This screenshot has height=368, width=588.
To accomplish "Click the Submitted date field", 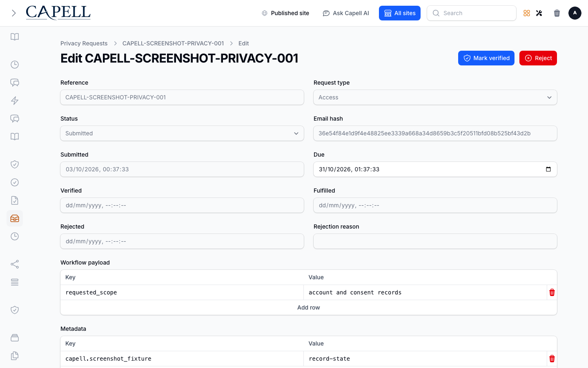I will pyautogui.click(x=182, y=169).
